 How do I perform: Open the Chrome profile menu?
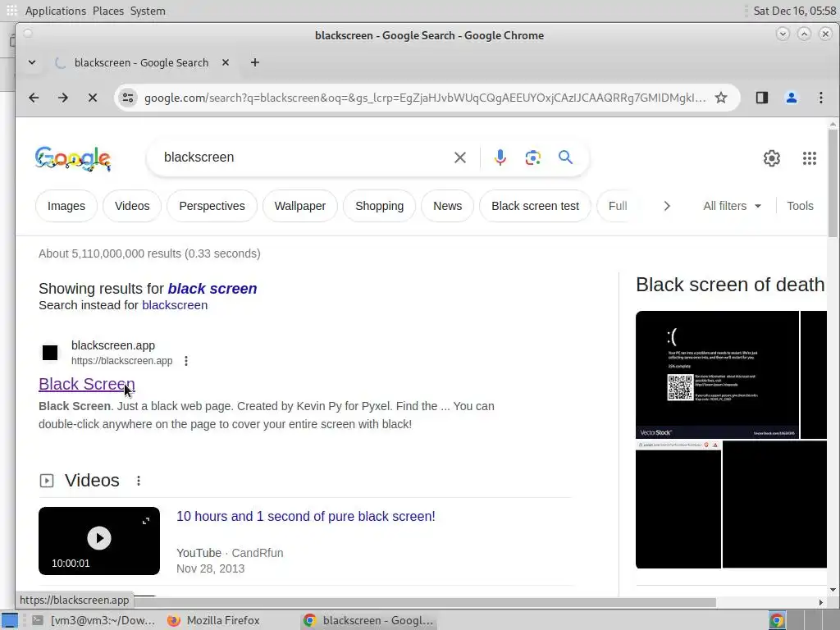(x=792, y=98)
